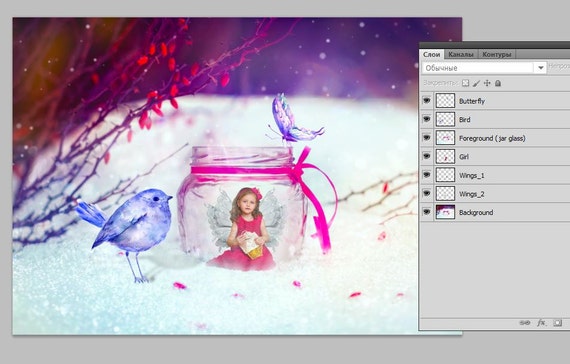Click the lock all padlock icon
This screenshot has width=570, height=364.
coord(498,83)
